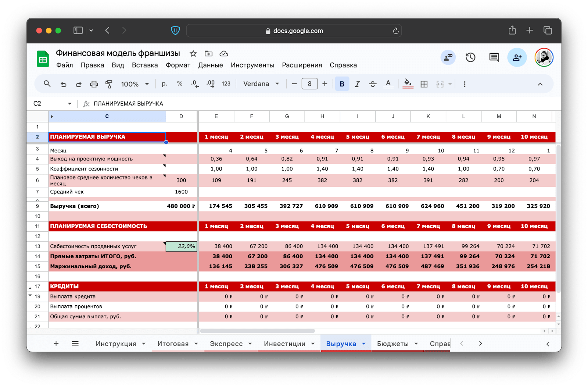Click the borders grid icon
Image resolution: width=588 pixels, height=387 pixels.
click(x=424, y=84)
